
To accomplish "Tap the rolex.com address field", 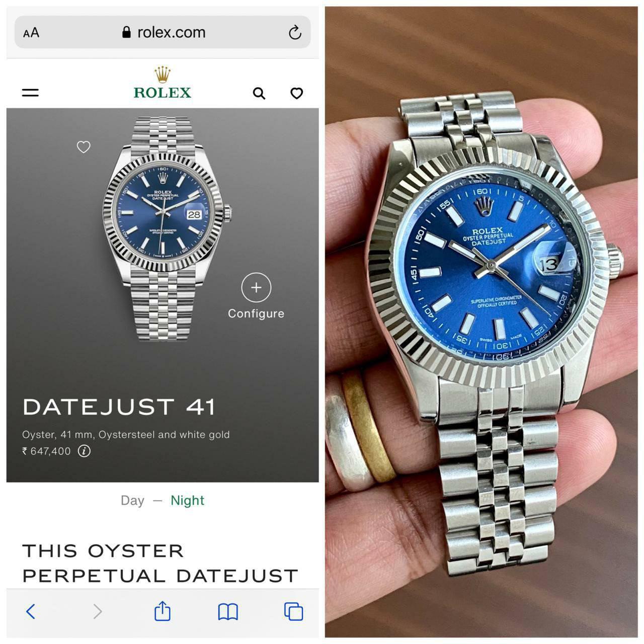I will tap(163, 32).
